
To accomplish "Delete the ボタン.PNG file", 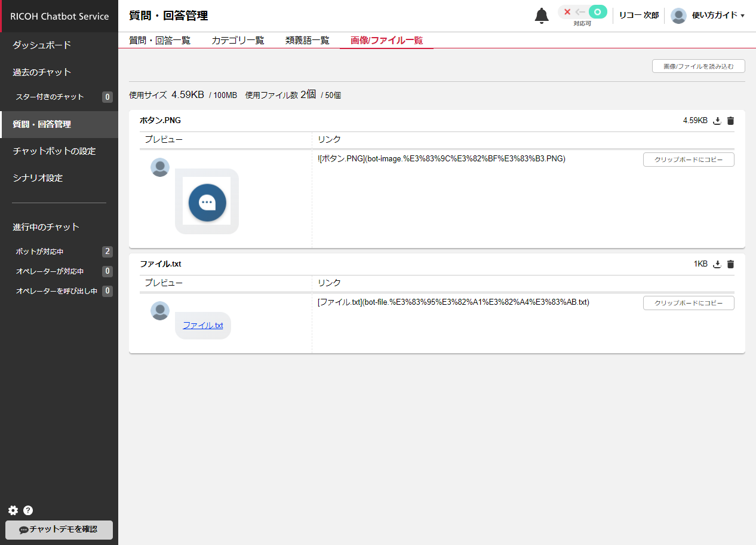I will coord(730,121).
